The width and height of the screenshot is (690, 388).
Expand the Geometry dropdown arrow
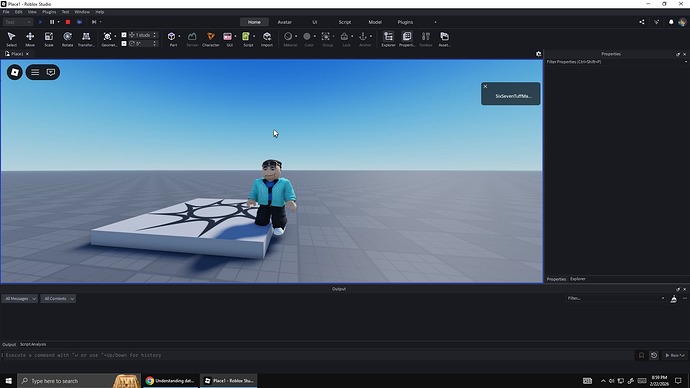click(x=115, y=37)
